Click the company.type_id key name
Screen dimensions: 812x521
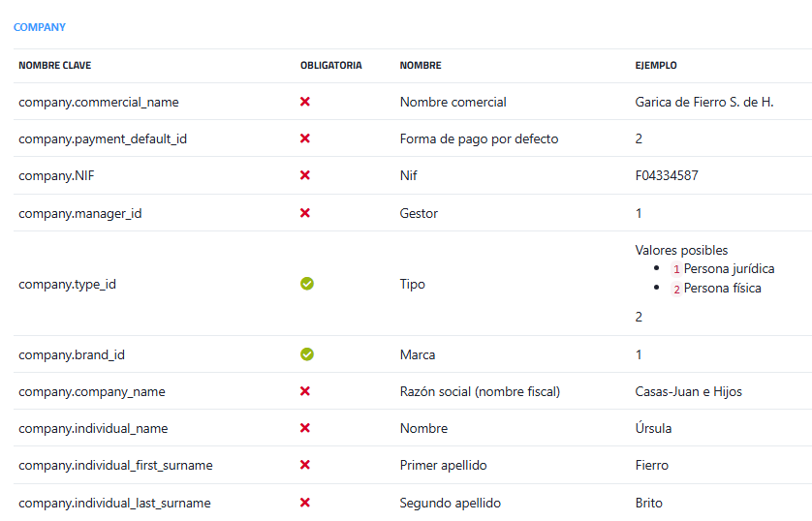point(68,285)
